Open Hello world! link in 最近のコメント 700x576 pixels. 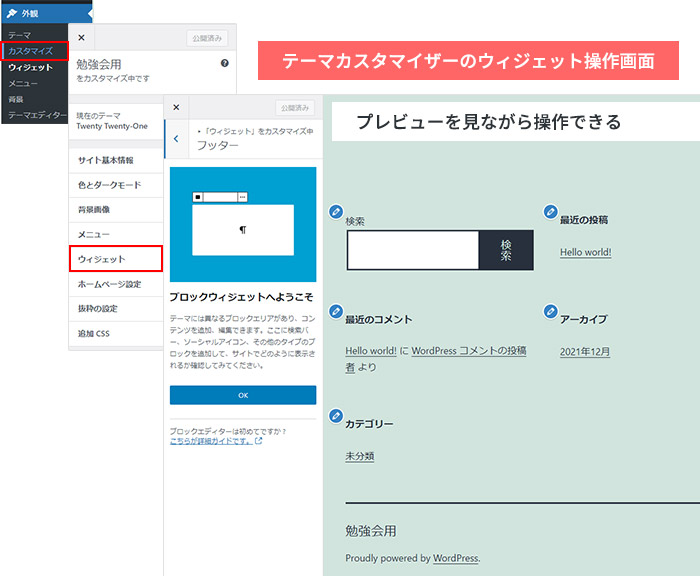point(371,351)
